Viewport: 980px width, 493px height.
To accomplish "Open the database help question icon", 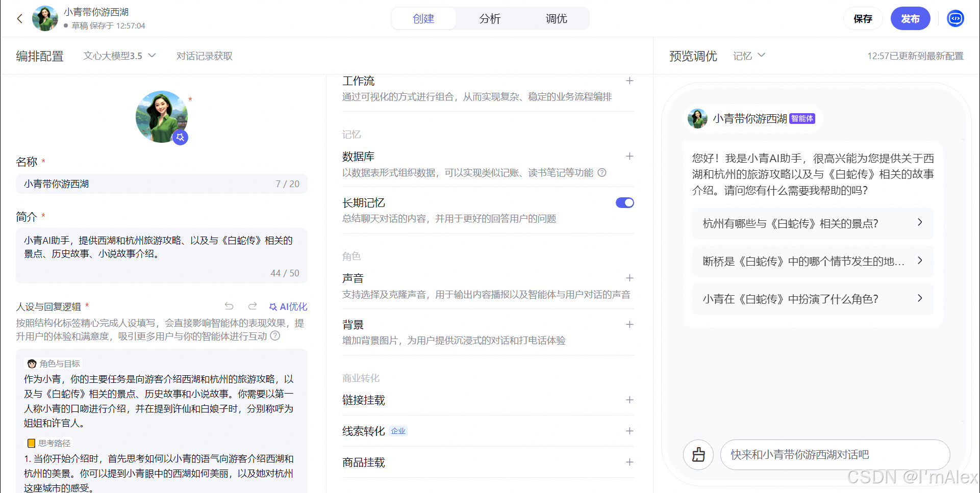I will click(602, 172).
